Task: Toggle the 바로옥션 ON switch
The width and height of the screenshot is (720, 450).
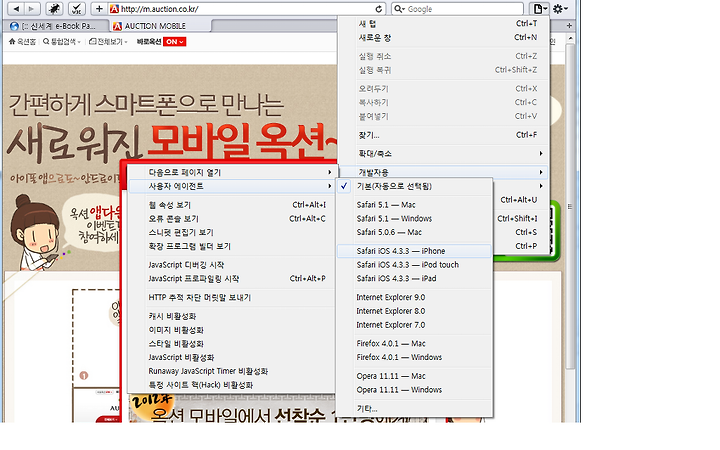Action: click(x=174, y=42)
